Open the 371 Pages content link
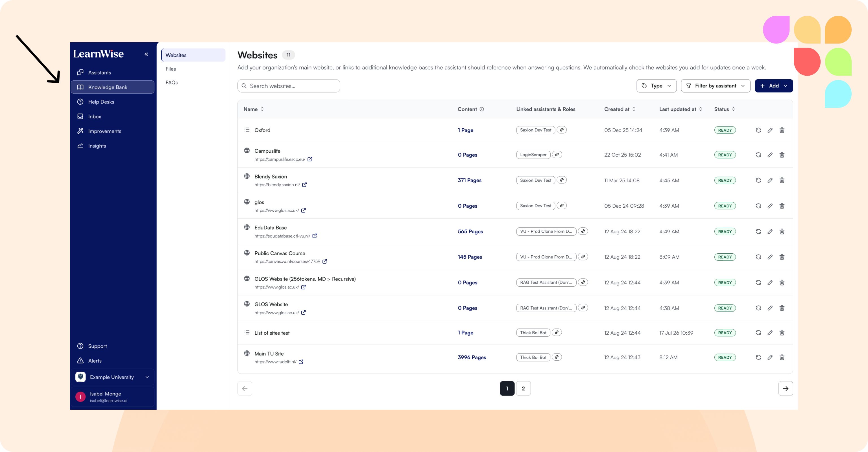The image size is (868, 452). pos(469,181)
